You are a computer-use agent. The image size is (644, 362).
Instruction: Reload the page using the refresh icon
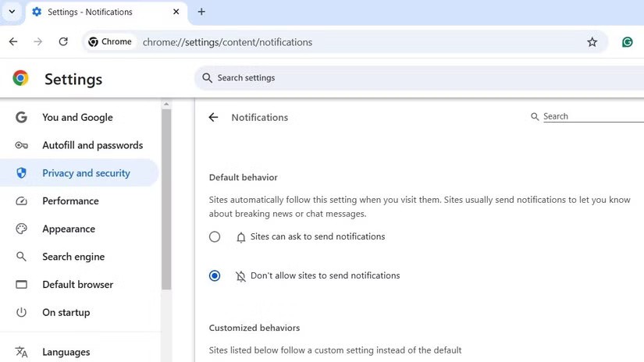pos(63,42)
